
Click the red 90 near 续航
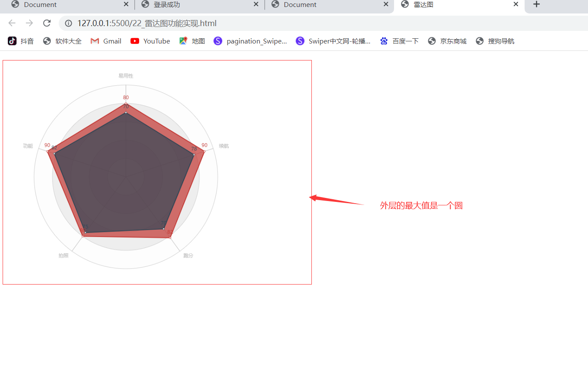pyautogui.click(x=204, y=145)
